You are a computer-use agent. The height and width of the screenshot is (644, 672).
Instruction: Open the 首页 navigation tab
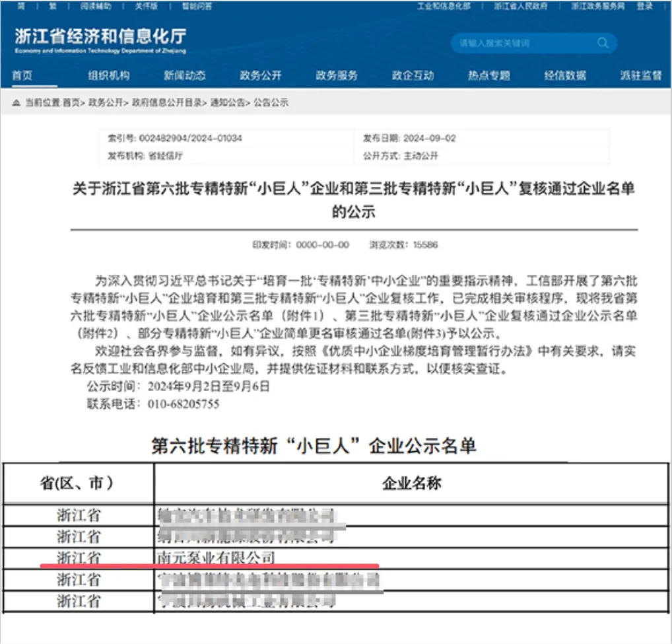[22, 75]
